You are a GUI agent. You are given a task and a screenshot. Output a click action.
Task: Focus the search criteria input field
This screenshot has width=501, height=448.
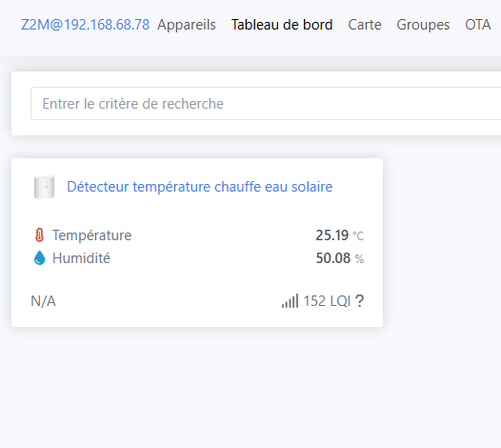pyautogui.click(x=266, y=104)
